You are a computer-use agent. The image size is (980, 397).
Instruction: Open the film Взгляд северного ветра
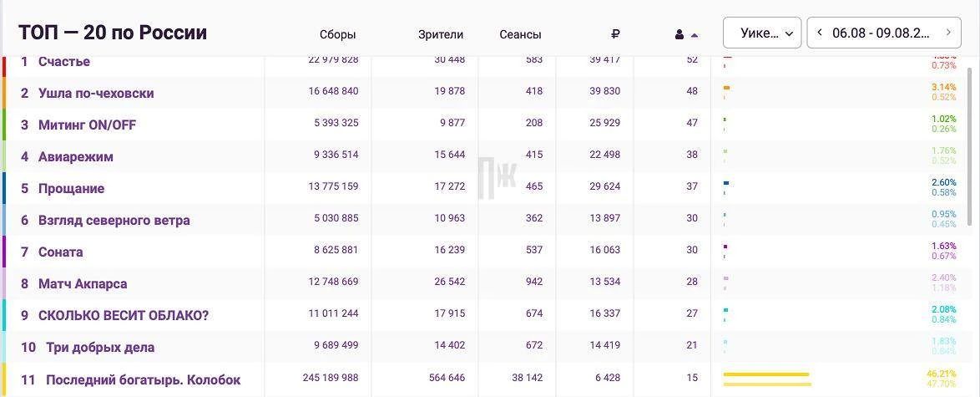[x=114, y=221]
